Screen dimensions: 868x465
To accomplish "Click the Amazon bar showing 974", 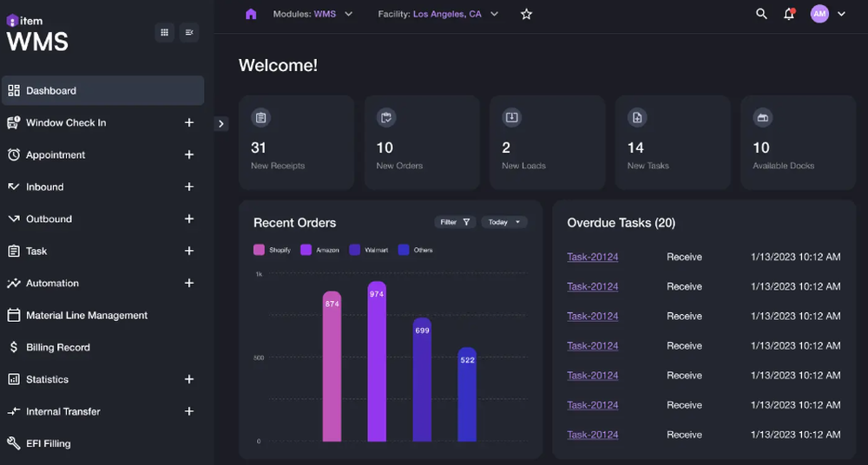I will [377, 364].
